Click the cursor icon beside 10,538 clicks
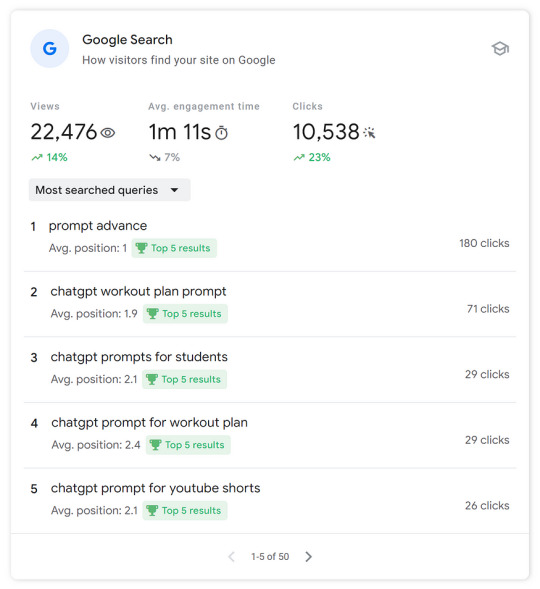Viewport: 540px width, 589px height. [x=369, y=133]
